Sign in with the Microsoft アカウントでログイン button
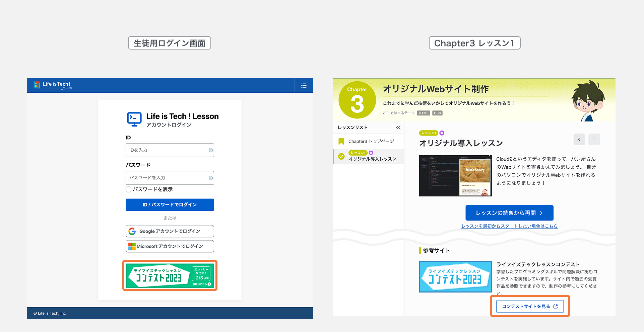 (x=170, y=246)
